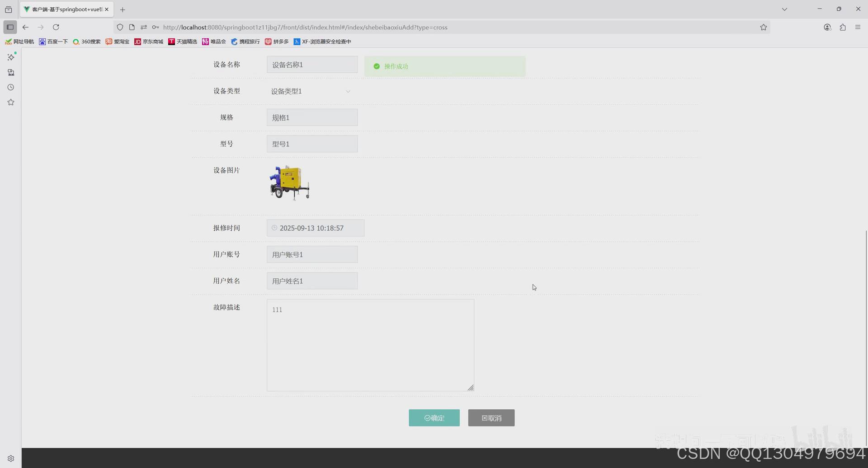Open the 爱淘宝 bookmark
This screenshot has height=468, width=868.
click(x=118, y=42)
